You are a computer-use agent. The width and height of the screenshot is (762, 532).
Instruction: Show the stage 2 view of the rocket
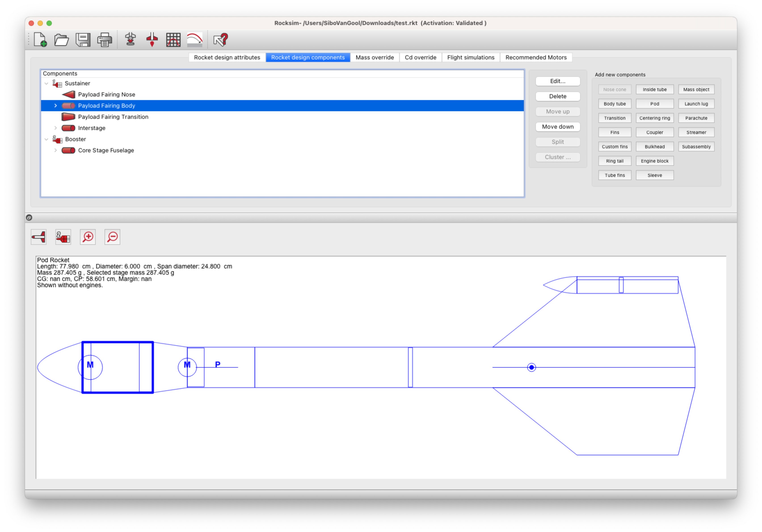coord(63,237)
